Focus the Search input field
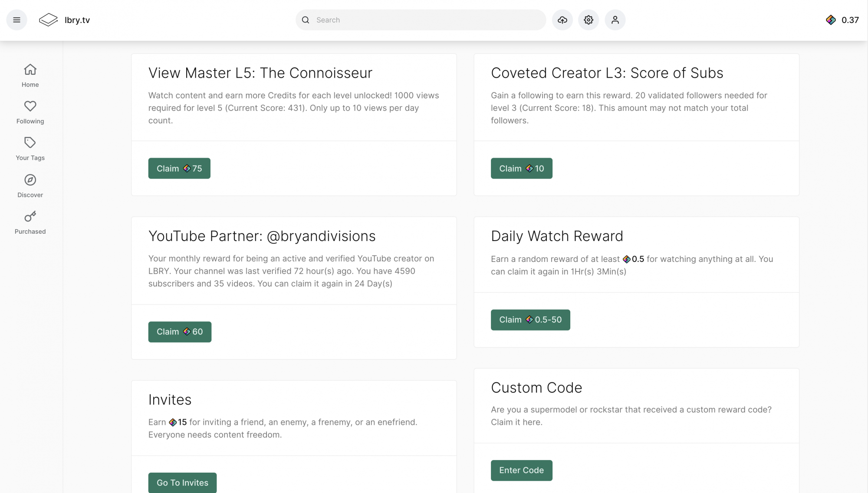Image resolution: width=868 pixels, height=493 pixels. point(427,20)
